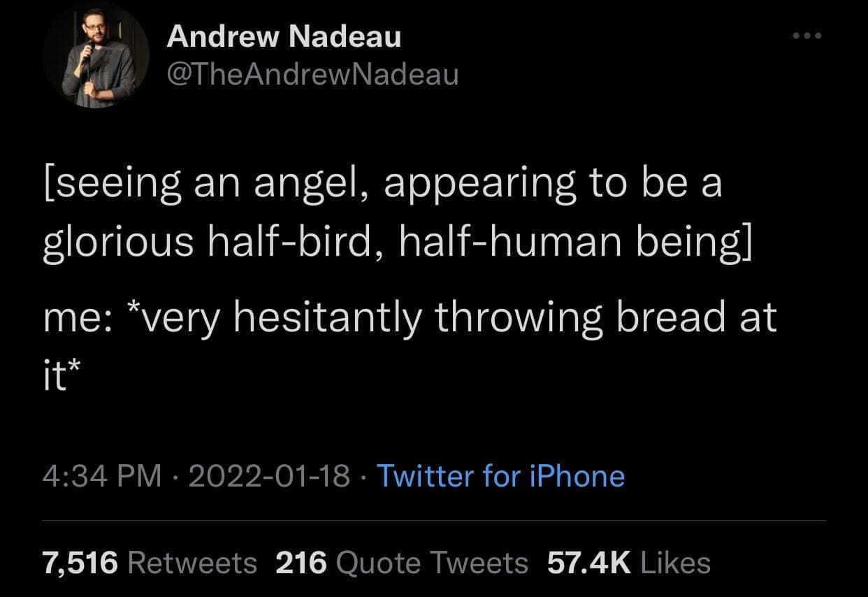Click the Likes label

(x=675, y=562)
